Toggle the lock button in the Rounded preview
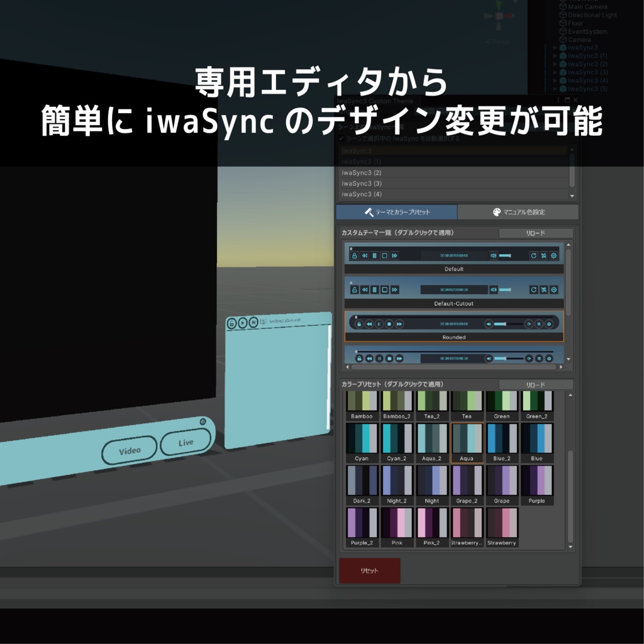Viewport: 644px width, 644px height. tap(358, 324)
